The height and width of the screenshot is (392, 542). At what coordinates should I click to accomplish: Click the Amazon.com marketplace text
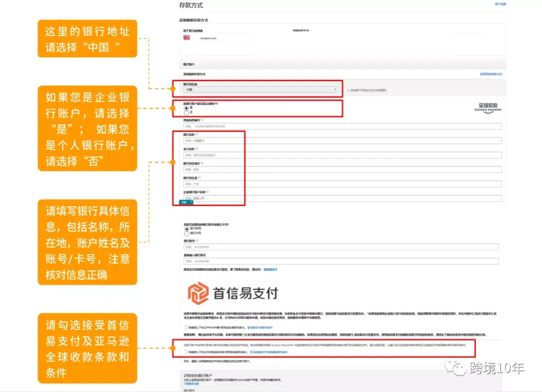(x=208, y=38)
